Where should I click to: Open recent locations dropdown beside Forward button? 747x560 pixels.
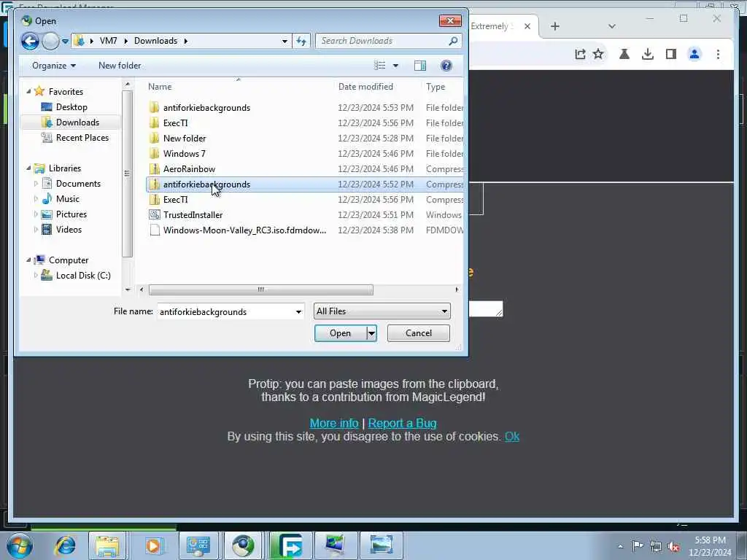click(x=65, y=42)
